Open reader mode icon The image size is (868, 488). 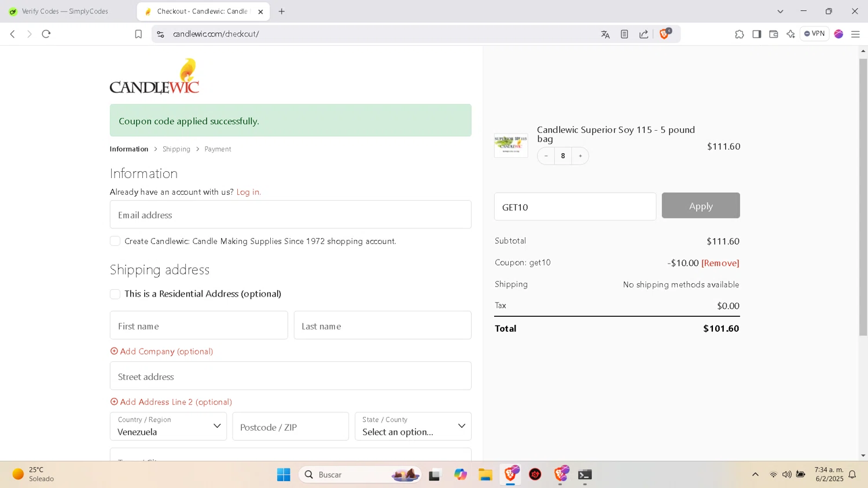click(x=624, y=34)
